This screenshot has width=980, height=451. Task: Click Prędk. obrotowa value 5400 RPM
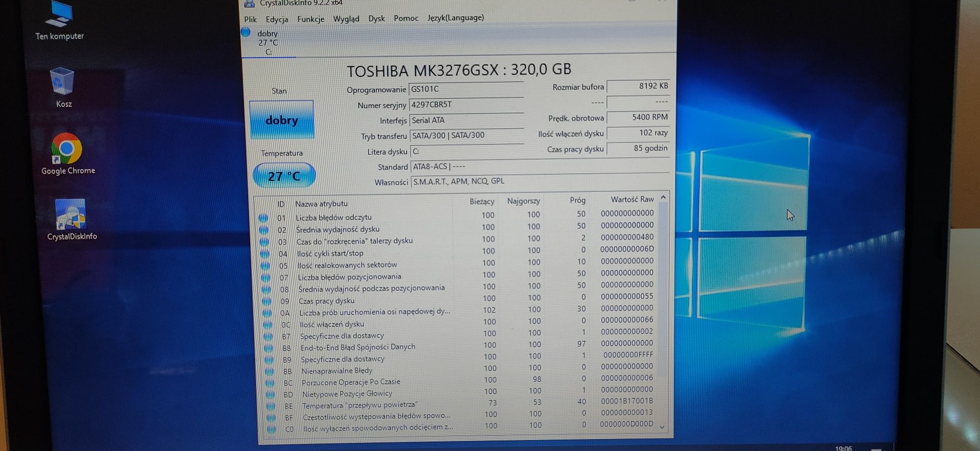point(638,117)
